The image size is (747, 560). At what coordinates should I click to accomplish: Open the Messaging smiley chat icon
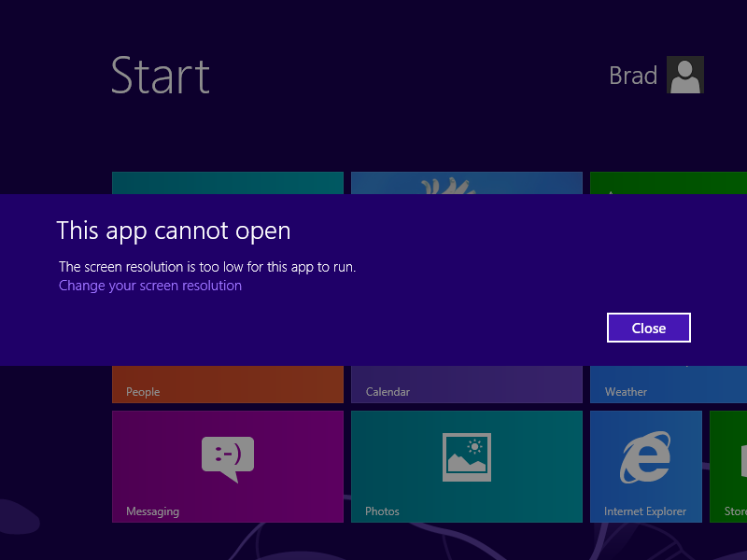[x=228, y=459]
